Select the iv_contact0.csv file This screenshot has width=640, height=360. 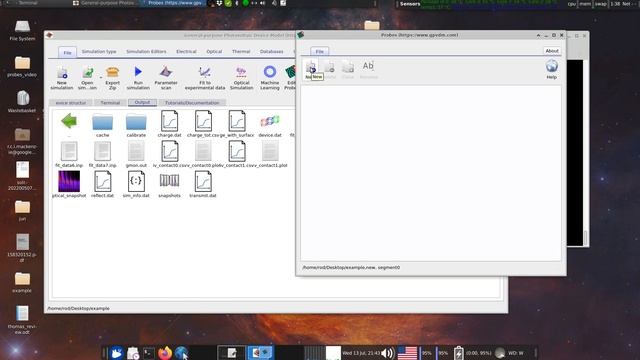click(x=169, y=154)
